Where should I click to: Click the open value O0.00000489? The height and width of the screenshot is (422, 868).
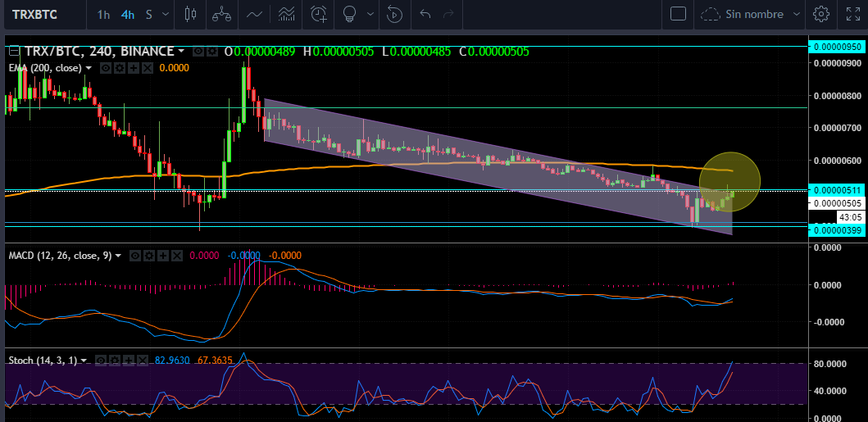260,52
